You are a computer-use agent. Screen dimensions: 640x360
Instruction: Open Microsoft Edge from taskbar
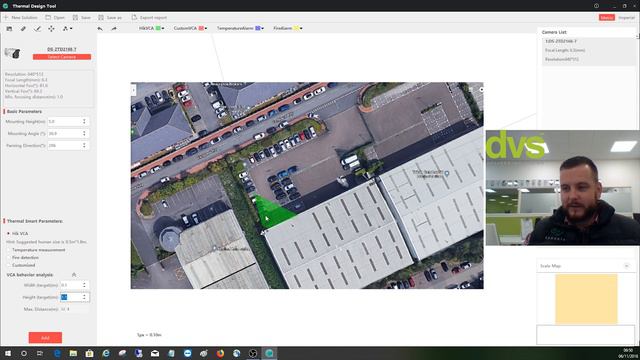[x=57, y=353]
